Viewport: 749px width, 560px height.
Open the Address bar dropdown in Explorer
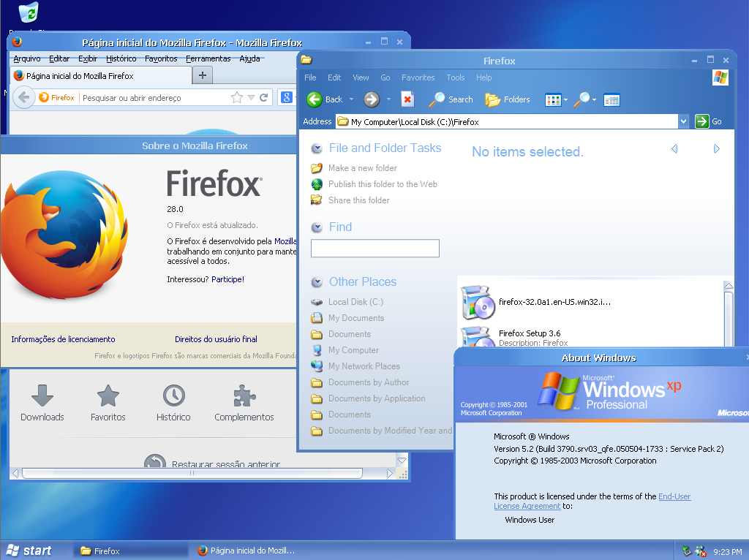tap(684, 121)
